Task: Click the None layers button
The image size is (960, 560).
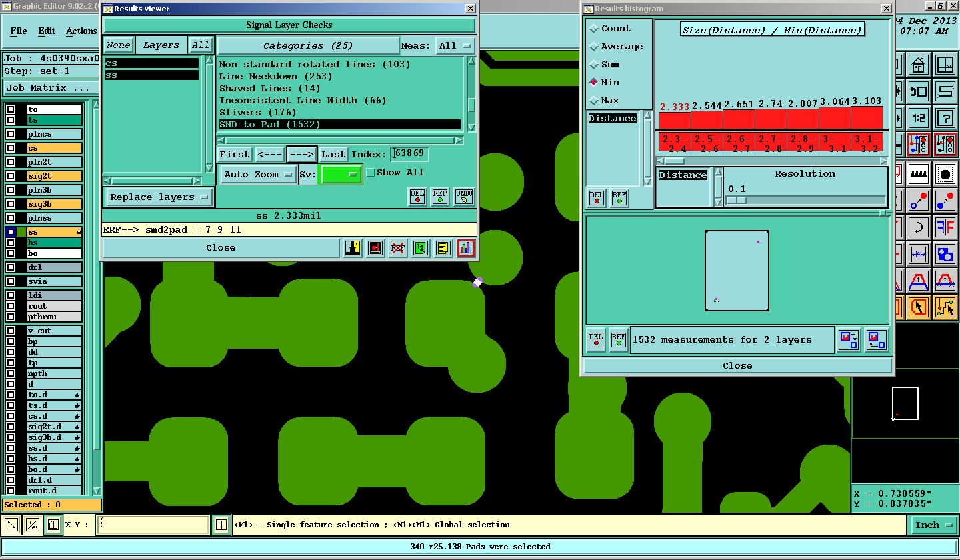Action: (119, 46)
